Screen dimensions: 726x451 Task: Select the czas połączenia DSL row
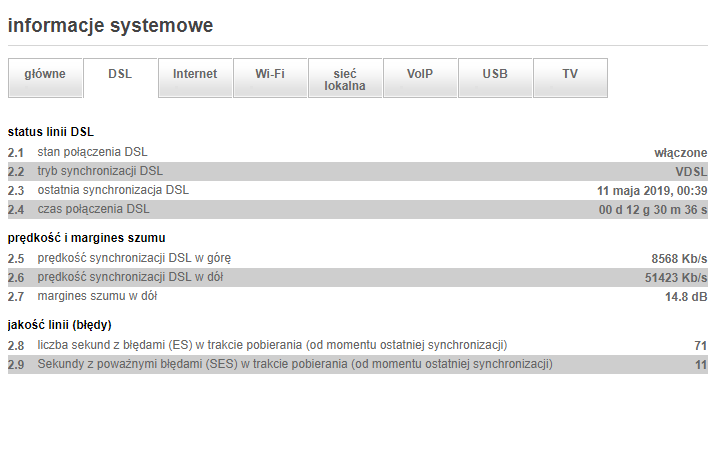click(x=93, y=209)
